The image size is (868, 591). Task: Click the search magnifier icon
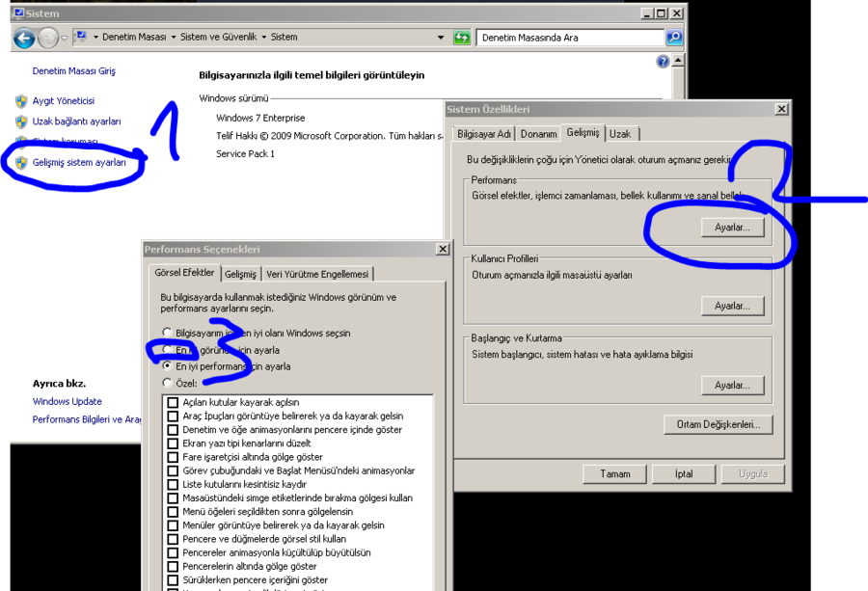(674, 38)
